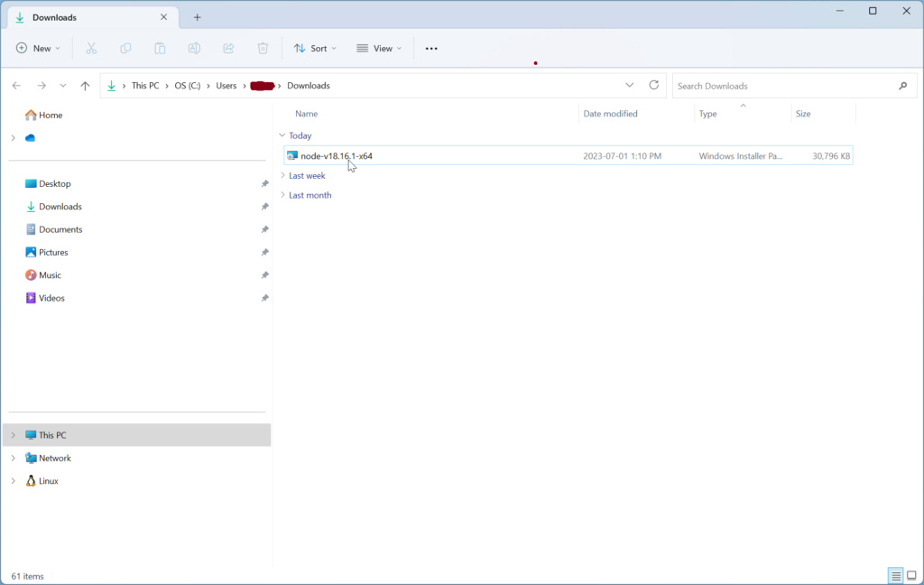Select This PC in navigation pane
924x585 pixels.
coord(137,435)
